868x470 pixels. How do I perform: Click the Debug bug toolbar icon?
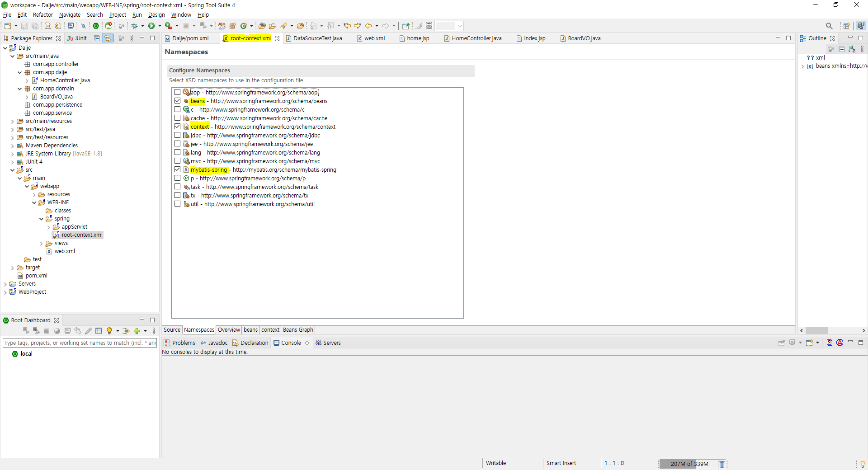[134, 26]
